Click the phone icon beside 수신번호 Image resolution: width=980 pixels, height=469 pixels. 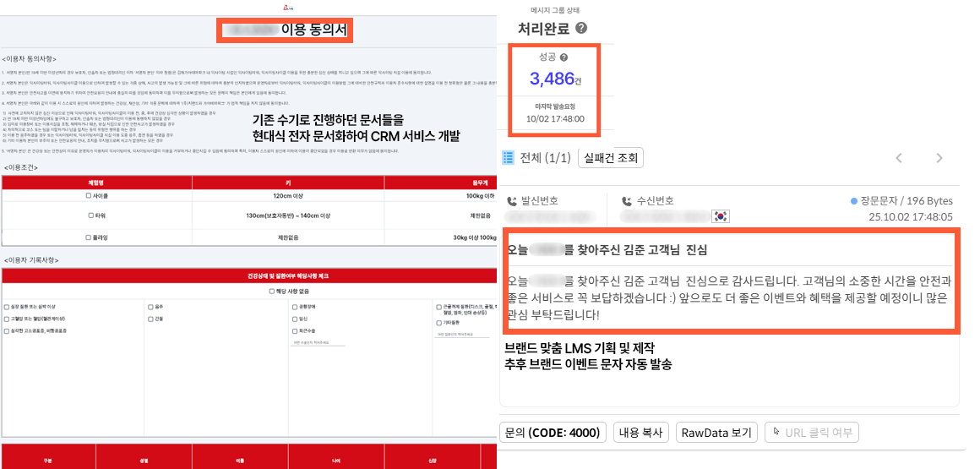627,201
